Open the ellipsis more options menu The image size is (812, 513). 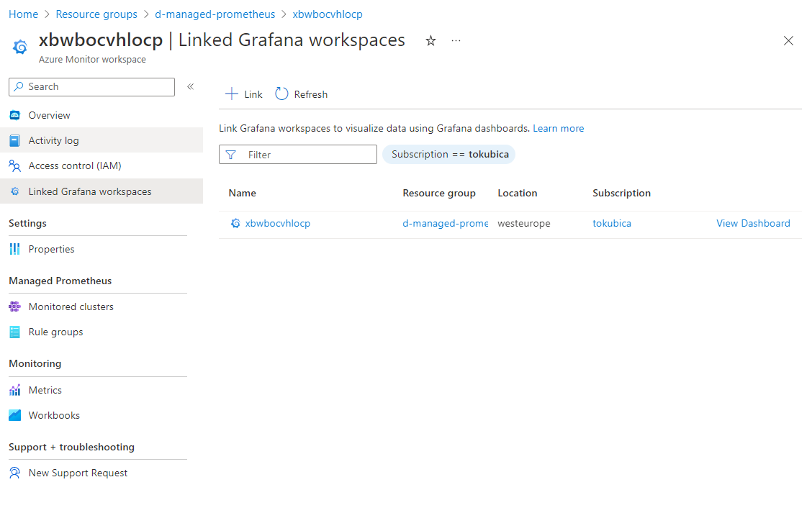456,41
